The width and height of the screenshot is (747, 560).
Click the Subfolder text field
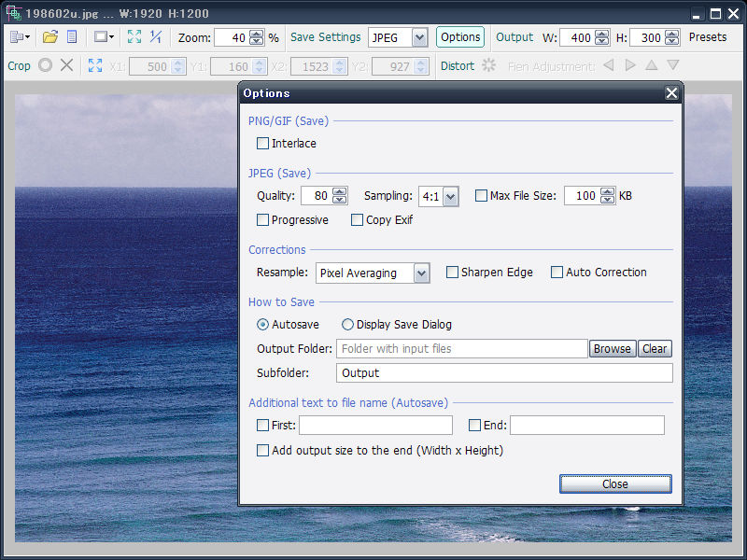[x=503, y=372]
